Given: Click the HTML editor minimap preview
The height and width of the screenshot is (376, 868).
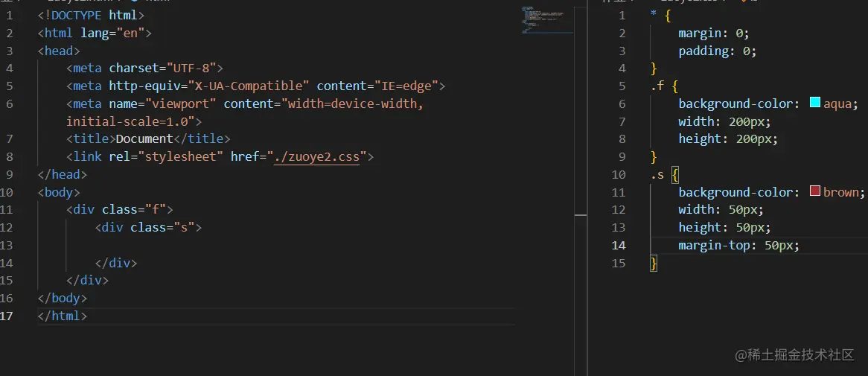Looking at the screenshot, I should 547,19.
